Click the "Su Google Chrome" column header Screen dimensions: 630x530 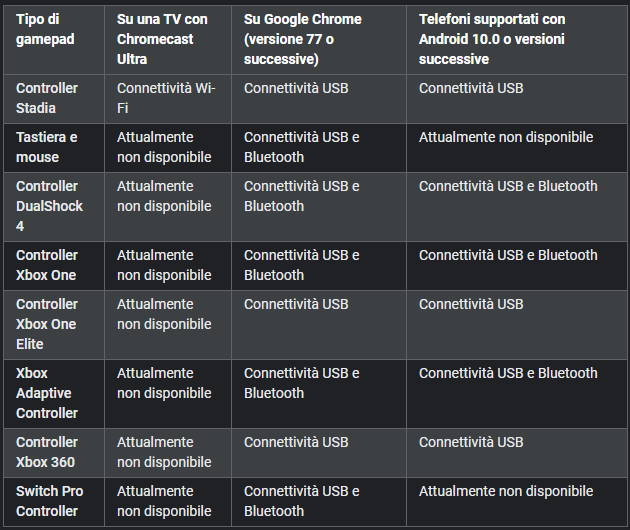pos(303,39)
